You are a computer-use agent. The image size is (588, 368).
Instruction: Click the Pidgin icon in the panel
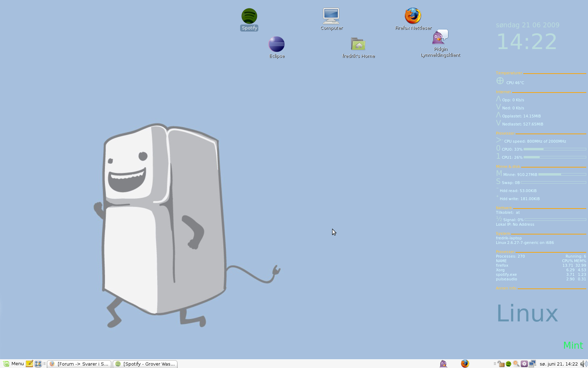coord(443,364)
